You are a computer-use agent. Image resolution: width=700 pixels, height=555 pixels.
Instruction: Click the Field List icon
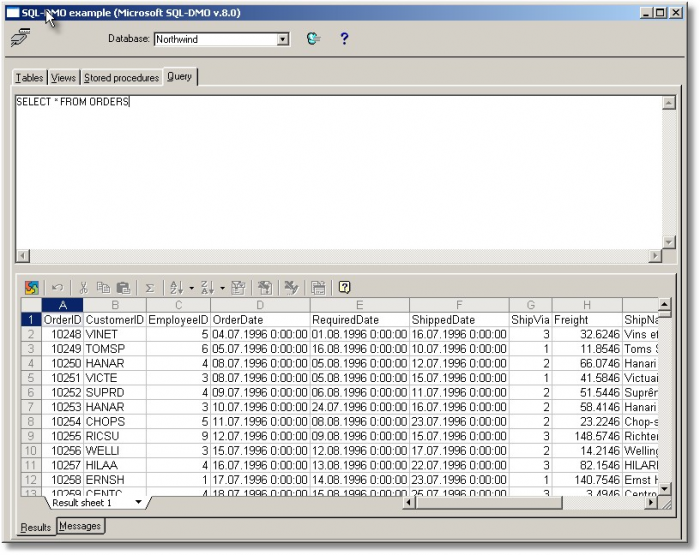pyautogui.click(x=318, y=288)
